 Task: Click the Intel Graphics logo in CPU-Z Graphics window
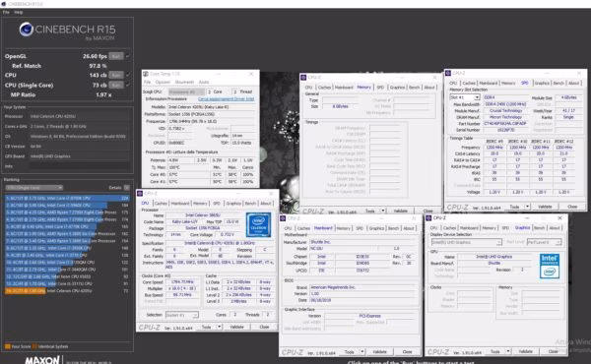[550, 266]
